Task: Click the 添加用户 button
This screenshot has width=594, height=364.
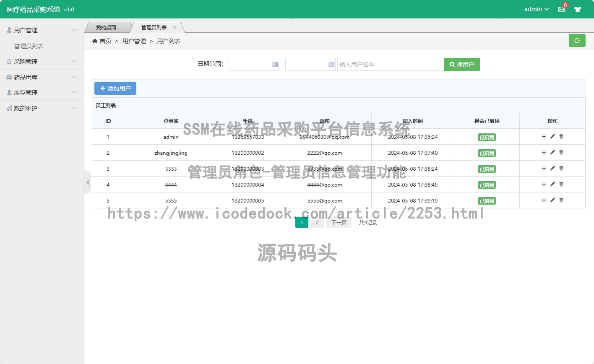Action: 115,88
